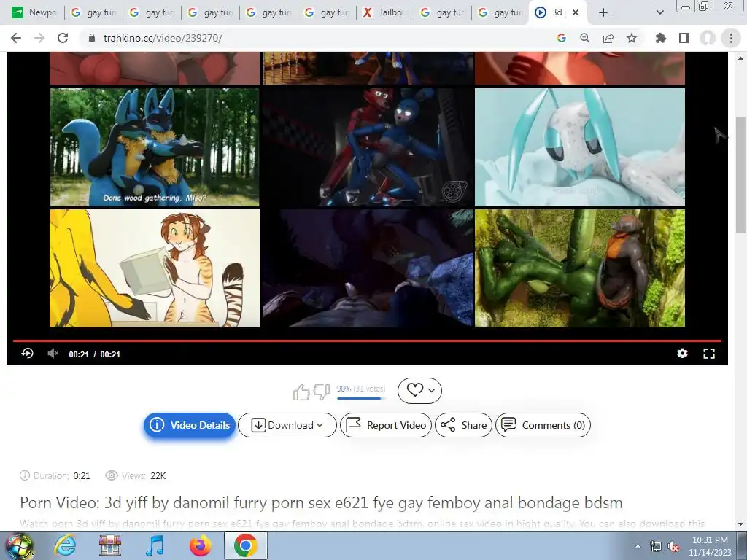Image resolution: width=747 pixels, height=560 pixels.
Task: Unmute the video player sound
Action: (x=53, y=354)
